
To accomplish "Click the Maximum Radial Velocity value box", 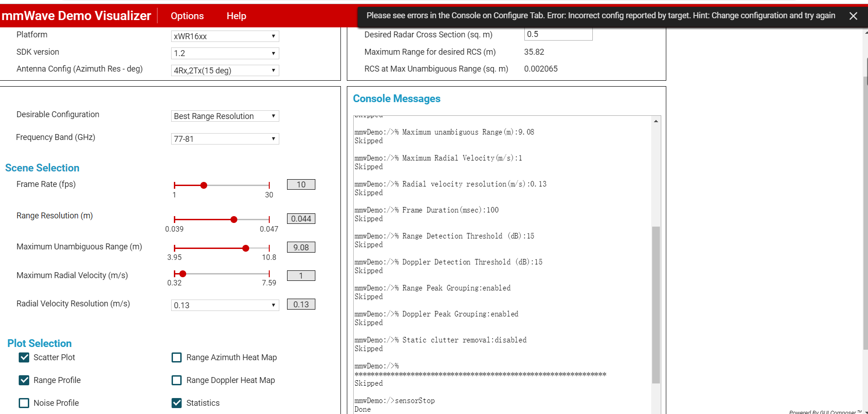I will (x=301, y=275).
